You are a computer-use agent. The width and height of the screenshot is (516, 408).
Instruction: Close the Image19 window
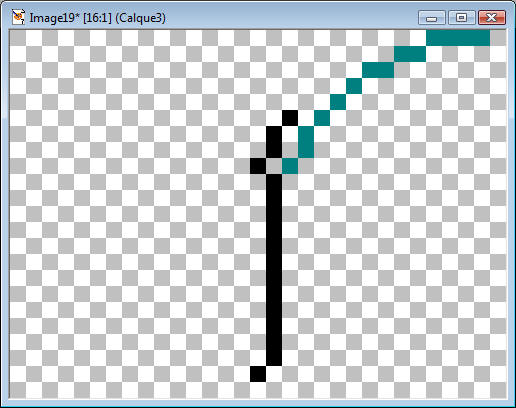[492, 18]
